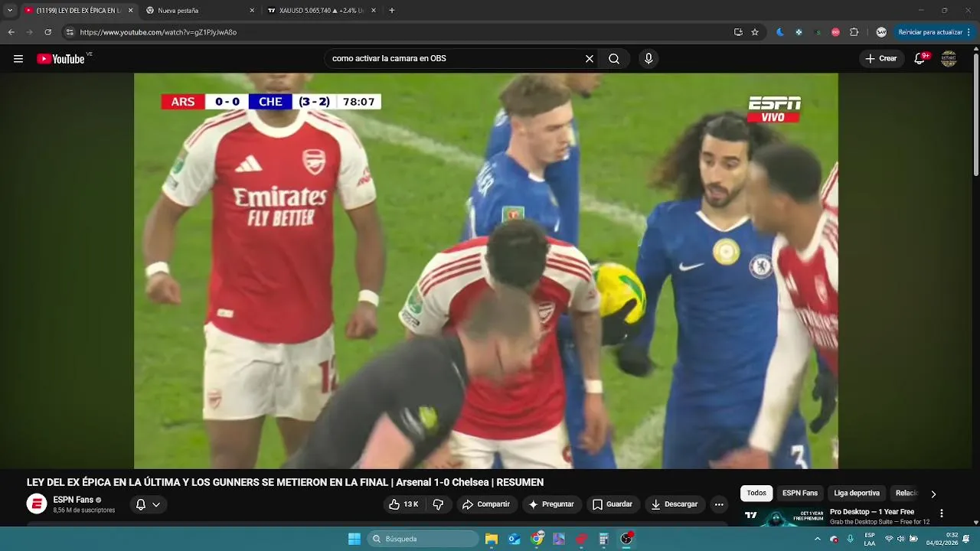Click the Windows taskbar Búsqueda box

[423, 539]
